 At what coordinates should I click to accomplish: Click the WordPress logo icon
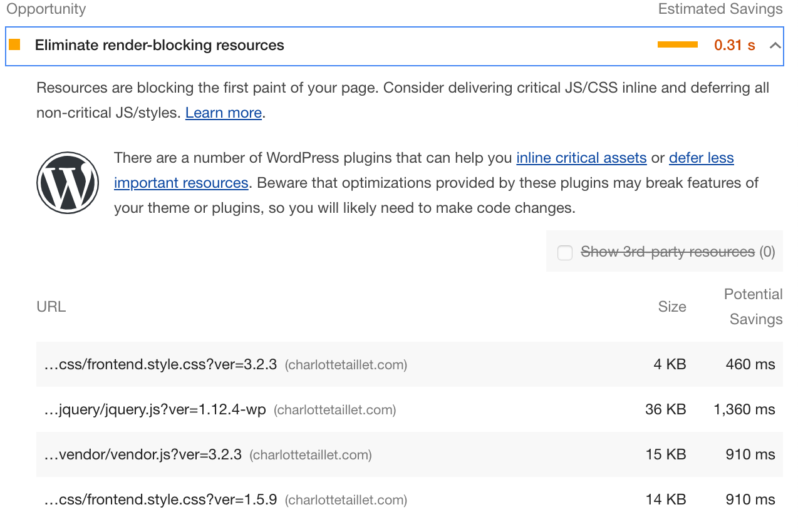coord(68,183)
